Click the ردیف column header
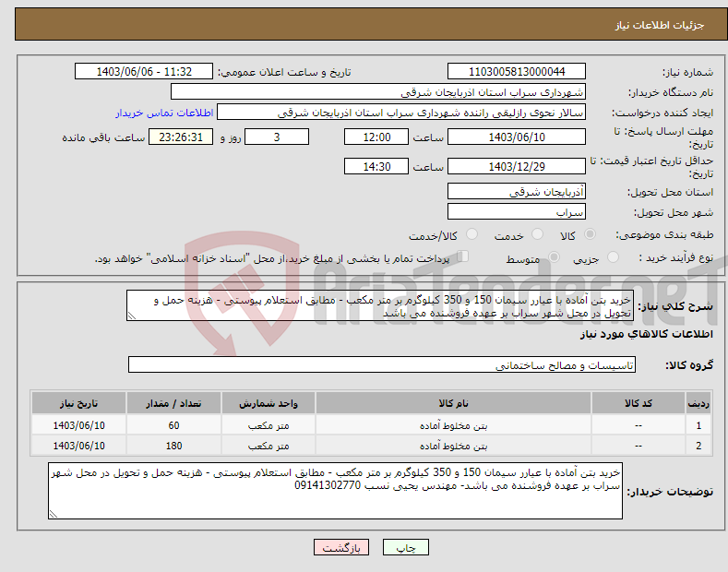728x572 pixels. pos(698,403)
